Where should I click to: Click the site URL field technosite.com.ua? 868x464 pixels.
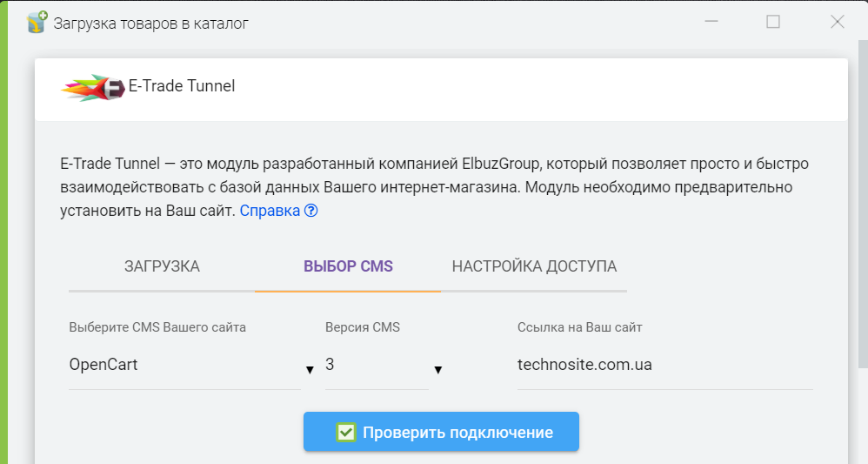(664, 366)
